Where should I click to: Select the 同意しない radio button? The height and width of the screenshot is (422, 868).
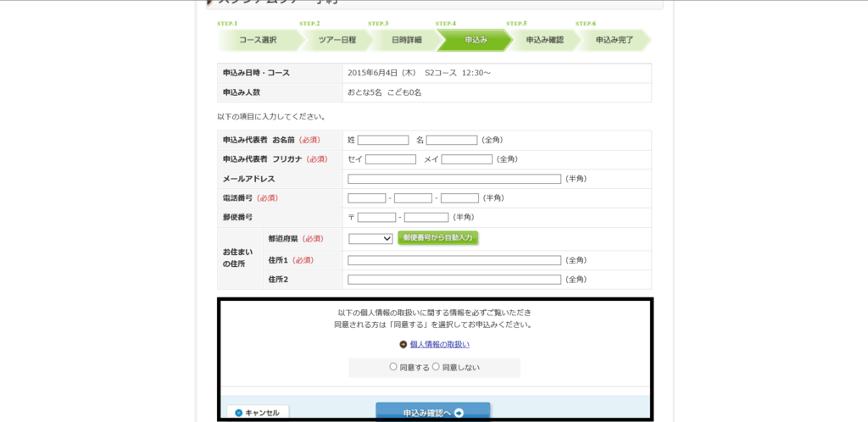pyautogui.click(x=436, y=367)
